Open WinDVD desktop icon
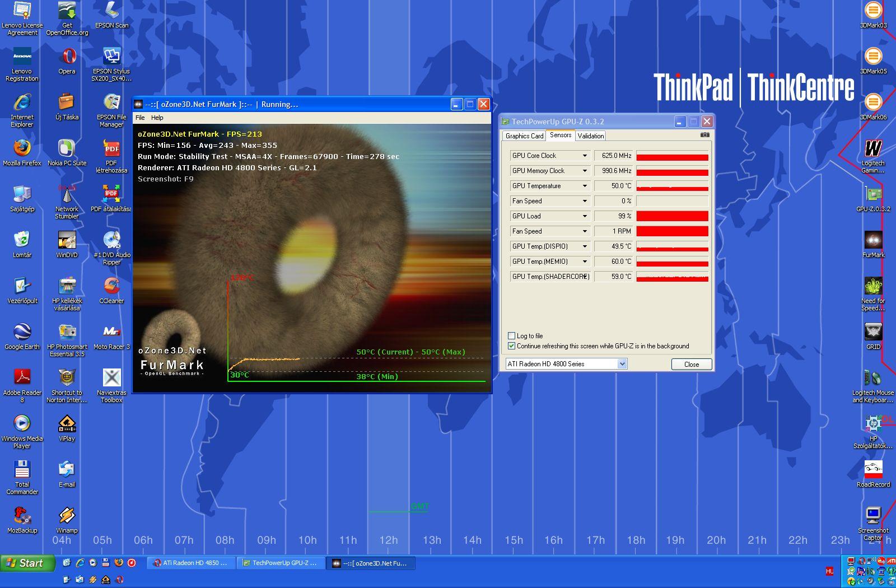 pos(67,244)
